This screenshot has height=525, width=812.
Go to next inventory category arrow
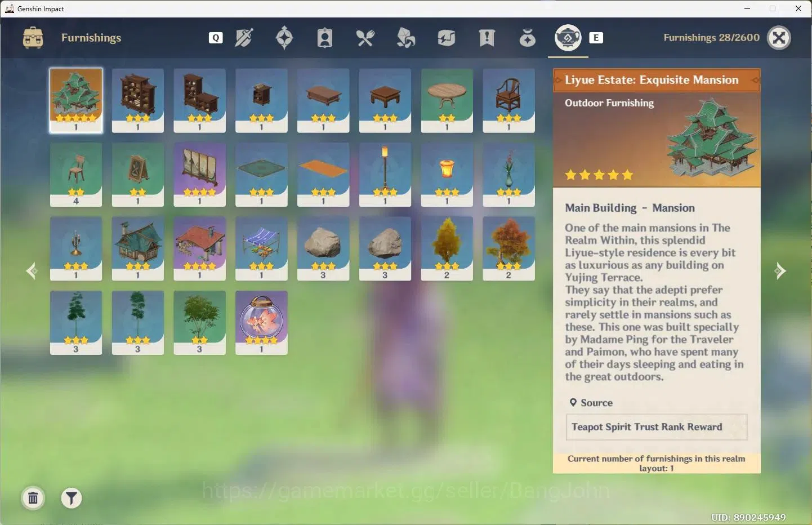click(780, 271)
